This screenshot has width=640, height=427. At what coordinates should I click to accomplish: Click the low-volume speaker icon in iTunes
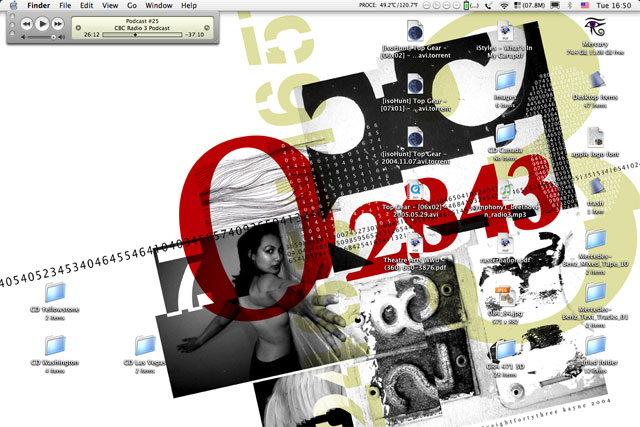[23, 37]
